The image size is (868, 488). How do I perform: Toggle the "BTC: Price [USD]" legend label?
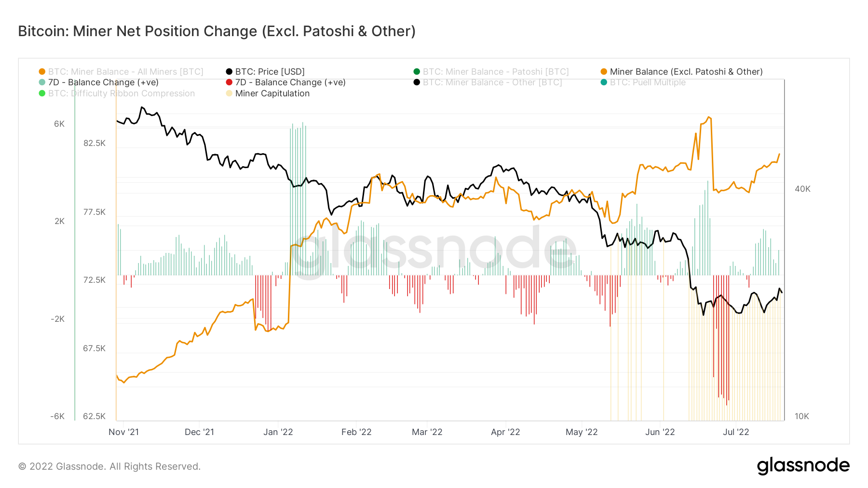[270, 72]
